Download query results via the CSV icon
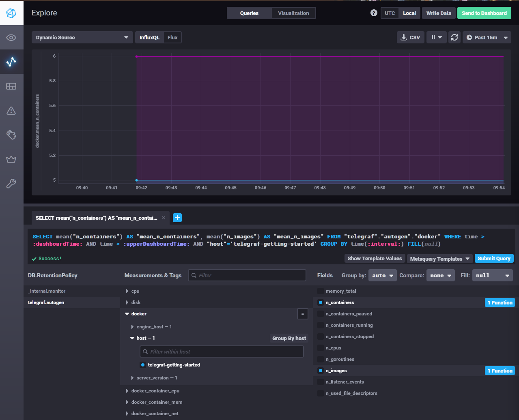The width and height of the screenshot is (519, 420). coord(410,37)
